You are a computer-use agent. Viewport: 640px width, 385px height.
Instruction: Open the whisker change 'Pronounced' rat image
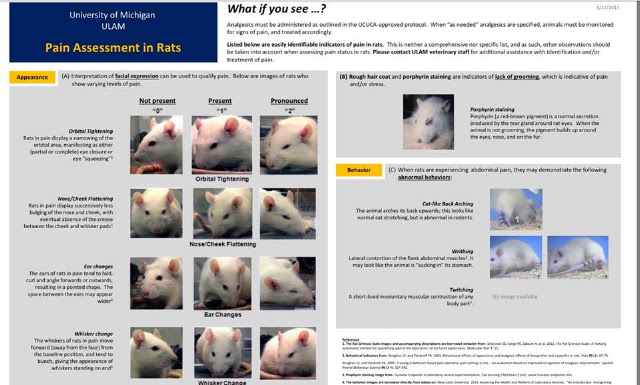[288, 353]
